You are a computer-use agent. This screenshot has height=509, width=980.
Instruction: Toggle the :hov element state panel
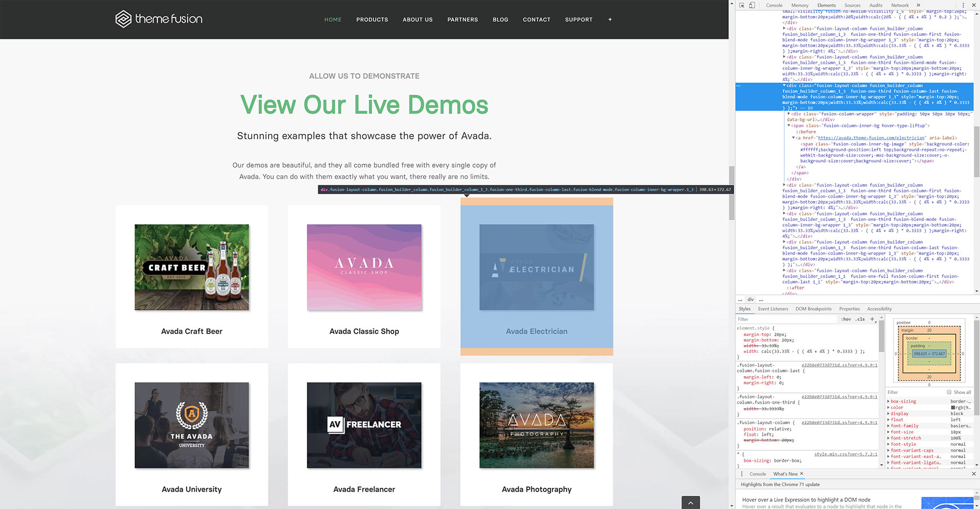847,319
